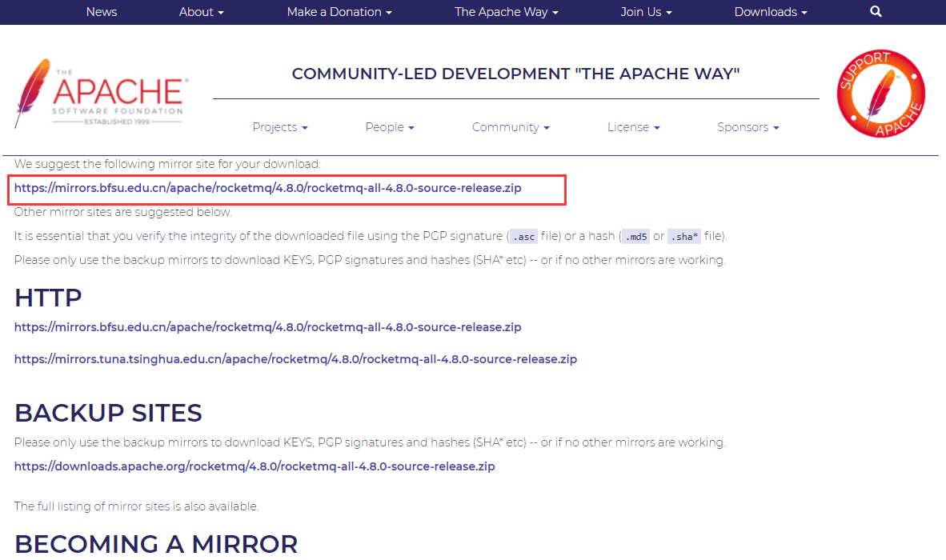The image size is (946, 560).
Task: Expand the Community submenu
Action: [511, 127]
